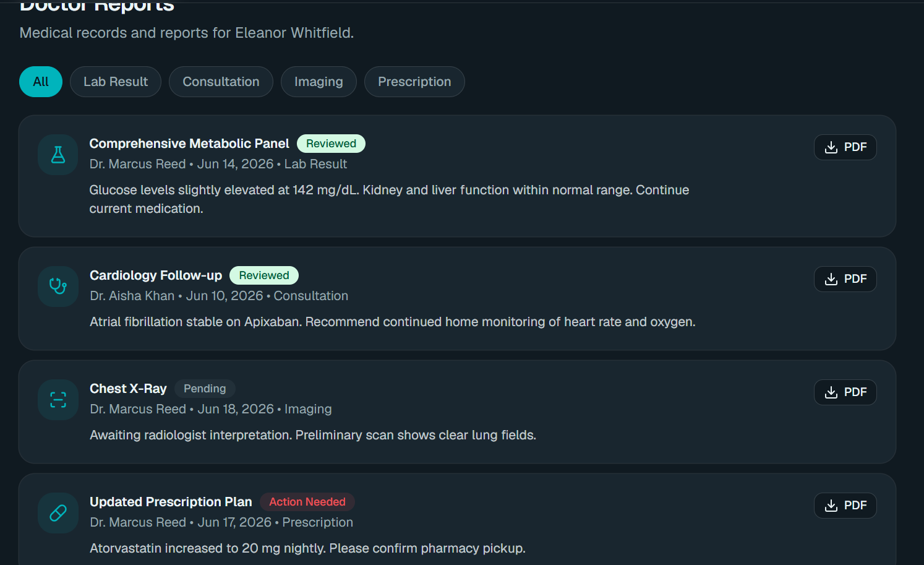This screenshot has width=924, height=565.
Task: Click the Reviewed badge on Cardiology Follow-up
Action: [264, 275]
